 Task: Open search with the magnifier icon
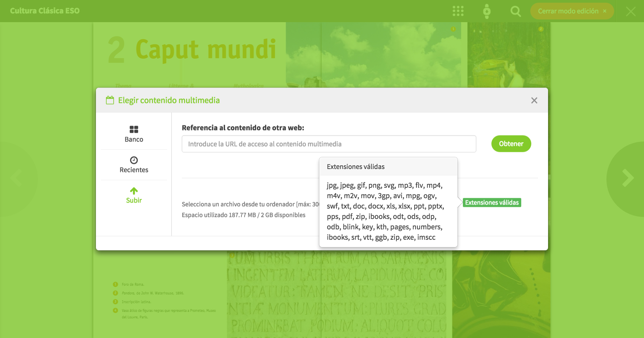(x=516, y=11)
